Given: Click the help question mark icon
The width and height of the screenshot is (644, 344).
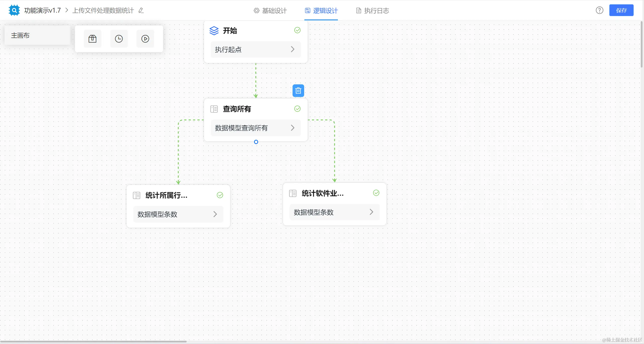Looking at the screenshot, I should click(599, 10).
